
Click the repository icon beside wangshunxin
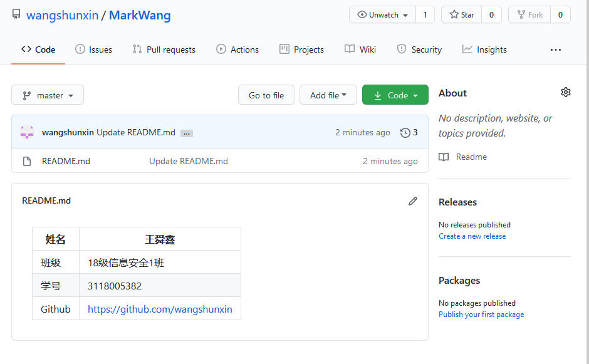tap(16, 14)
